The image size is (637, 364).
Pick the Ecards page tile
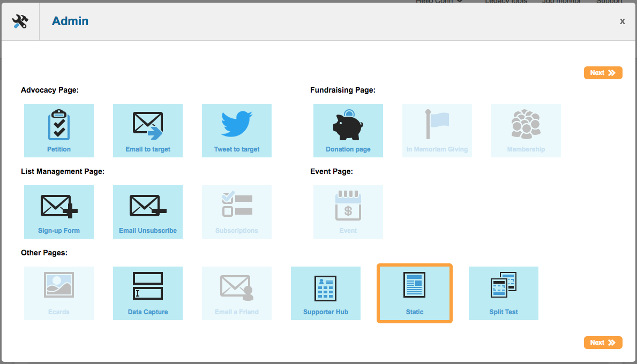point(59,293)
